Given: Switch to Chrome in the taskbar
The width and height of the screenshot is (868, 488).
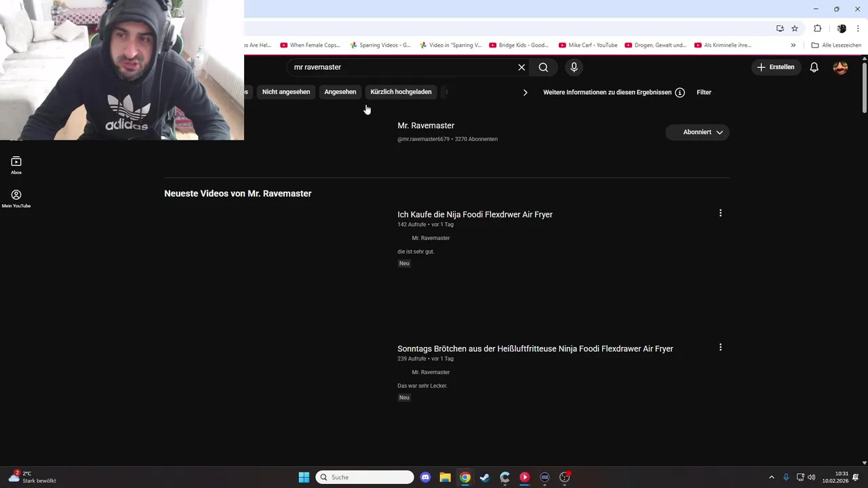Looking at the screenshot, I should 465,477.
